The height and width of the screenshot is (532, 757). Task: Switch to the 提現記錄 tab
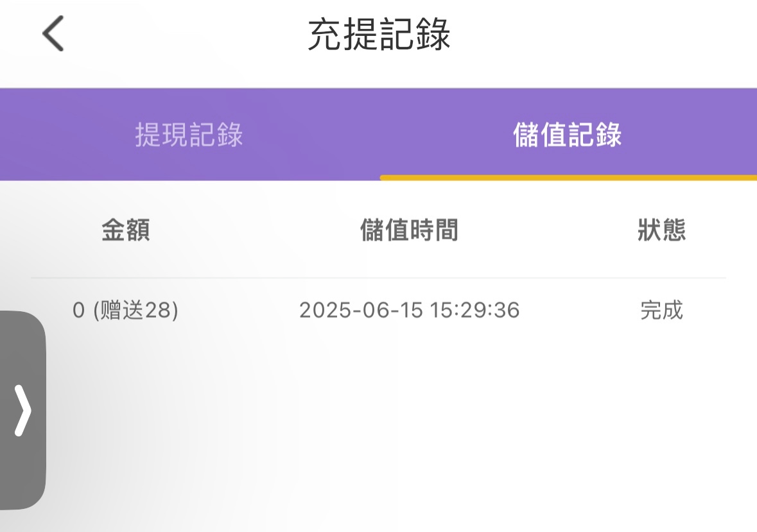189,135
